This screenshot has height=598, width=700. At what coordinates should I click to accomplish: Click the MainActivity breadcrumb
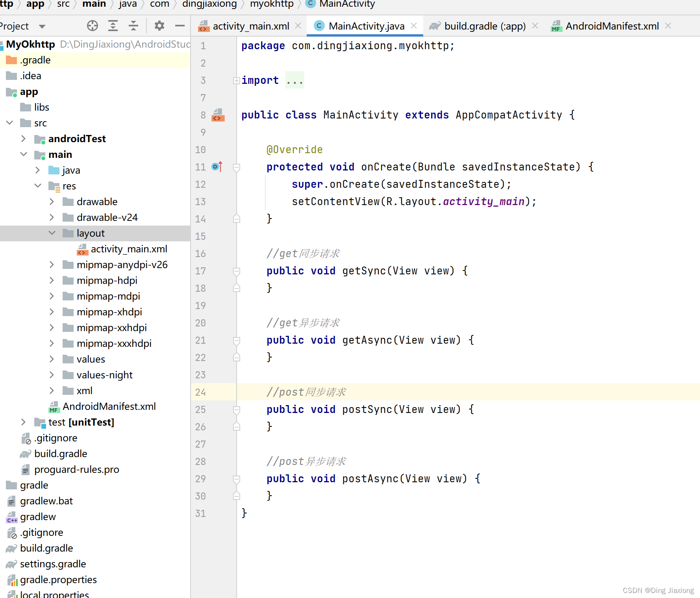click(x=341, y=4)
